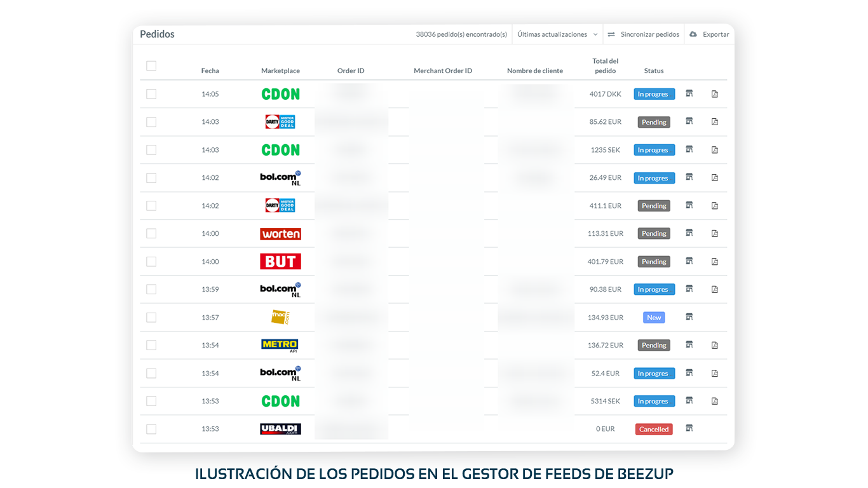Download PDF for the 52.4 EUR order
Viewport: 868px width, 488px height.
[x=715, y=374]
